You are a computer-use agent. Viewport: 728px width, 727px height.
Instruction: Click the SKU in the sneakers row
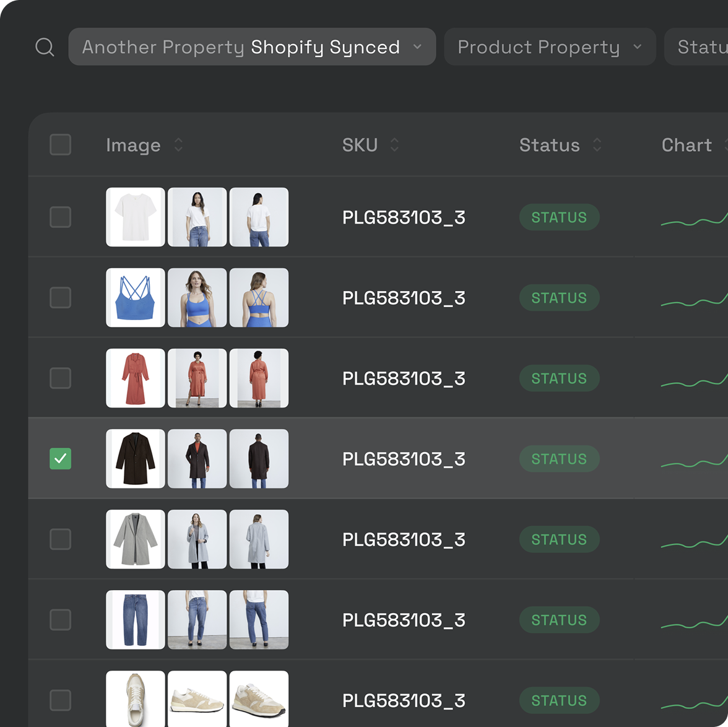[x=404, y=700]
